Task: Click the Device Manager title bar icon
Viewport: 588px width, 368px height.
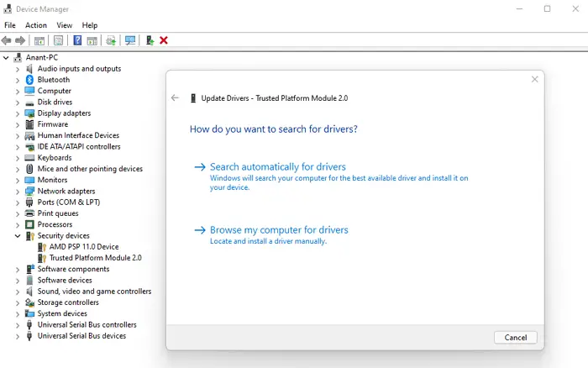Action: pos(8,8)
